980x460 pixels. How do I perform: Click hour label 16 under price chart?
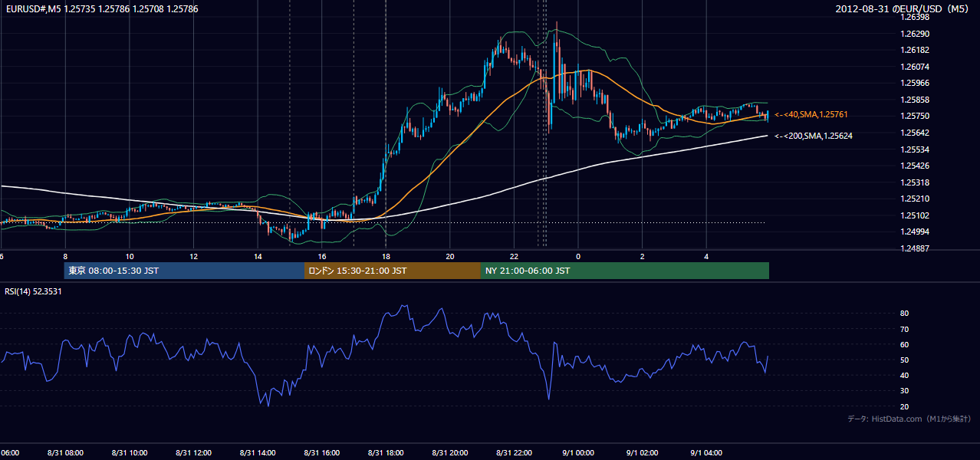[x=322, y=257]
